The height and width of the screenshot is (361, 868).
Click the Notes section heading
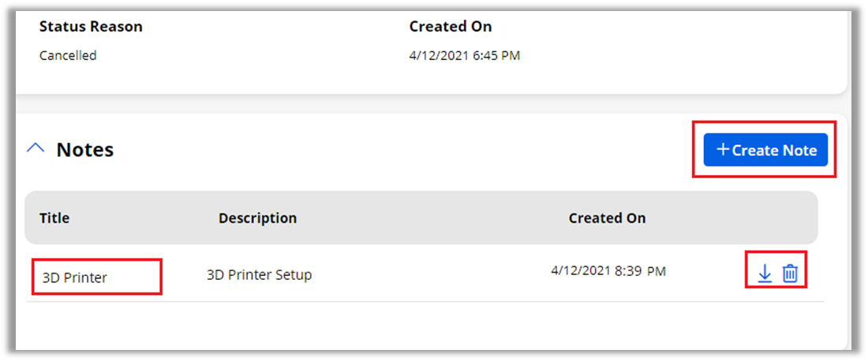point(84,150)
